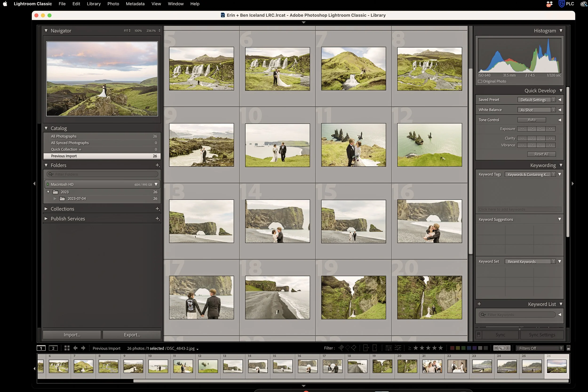Viewport: 588px width, 392px height.
Task: Open the White Balance As Shot dropdown
Action: [536, 110]
